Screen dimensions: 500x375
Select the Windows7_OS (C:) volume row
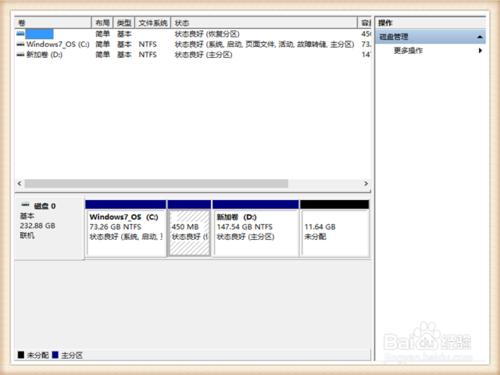point(193,44)
